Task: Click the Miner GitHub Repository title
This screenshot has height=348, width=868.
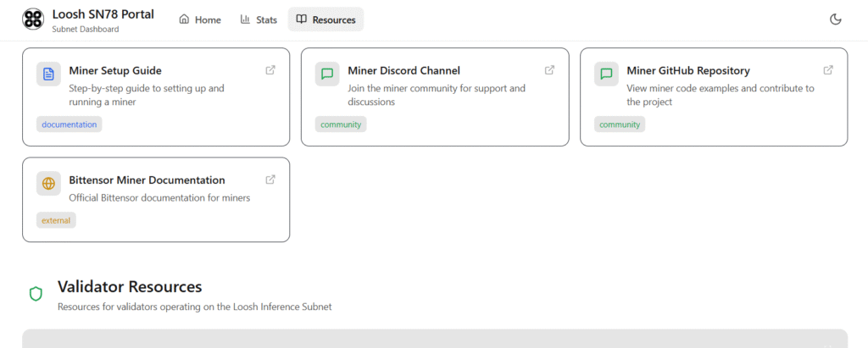Action: pos(687,71)
